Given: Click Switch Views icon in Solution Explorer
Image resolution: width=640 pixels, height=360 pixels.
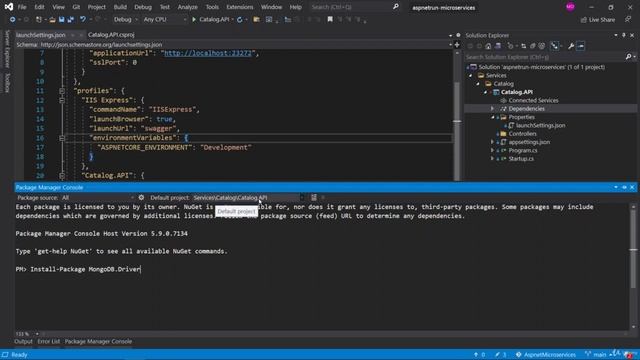Looking at the screenshot, I should (x=498, y=46).
